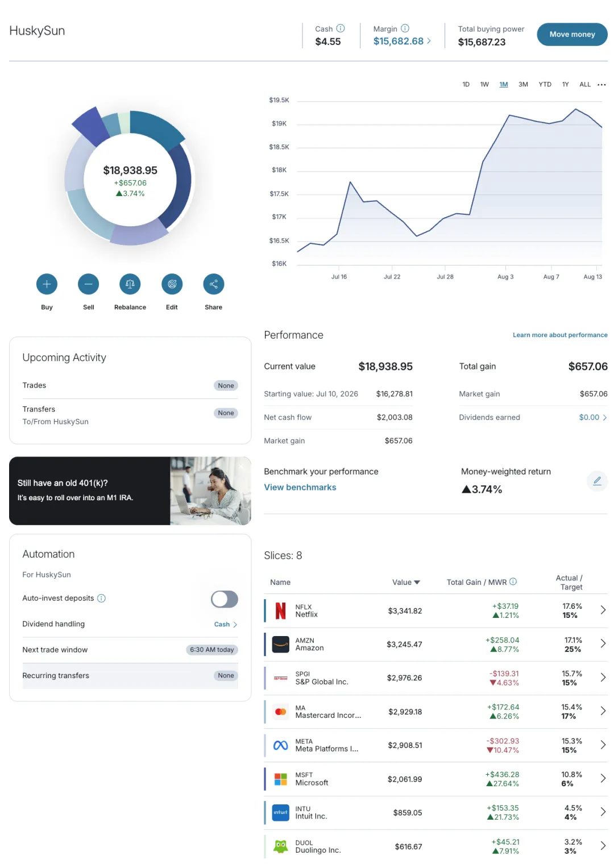Expand the Mastercard slice row chevron
This screenshot has height=868, width=614.
pyautogui.click(x=603, y=711)
